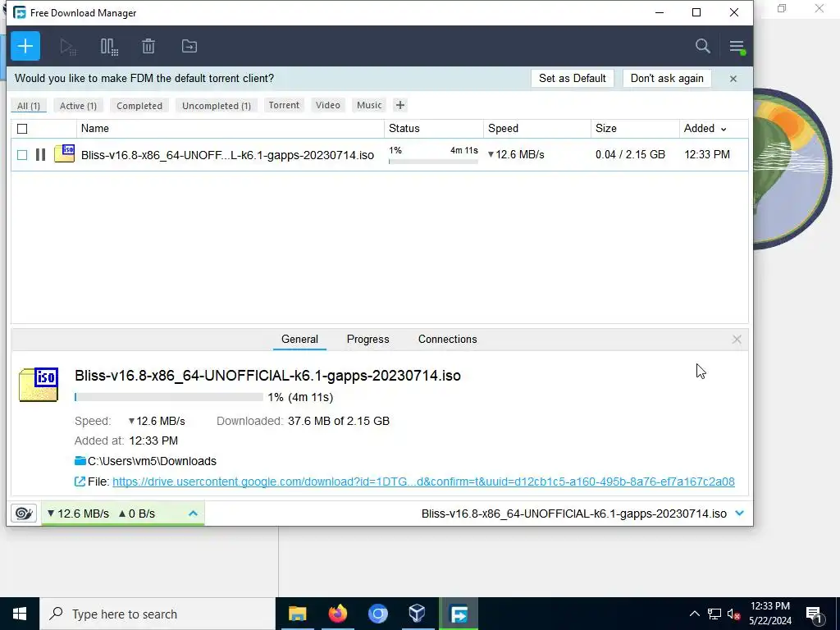This screenshot has width=840, height=630.
Task: Add a new tag with plus icon
Action: [x=400, y=105]
